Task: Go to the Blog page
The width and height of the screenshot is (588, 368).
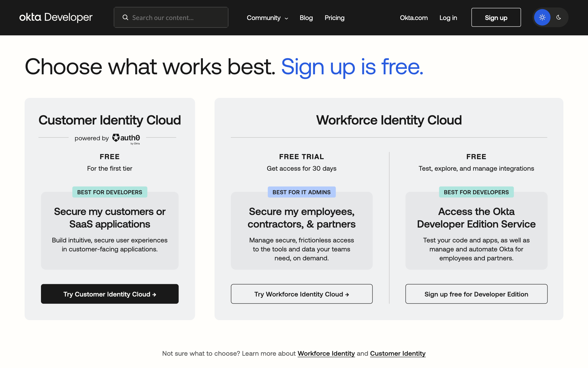Action: (x=306, y=18)
